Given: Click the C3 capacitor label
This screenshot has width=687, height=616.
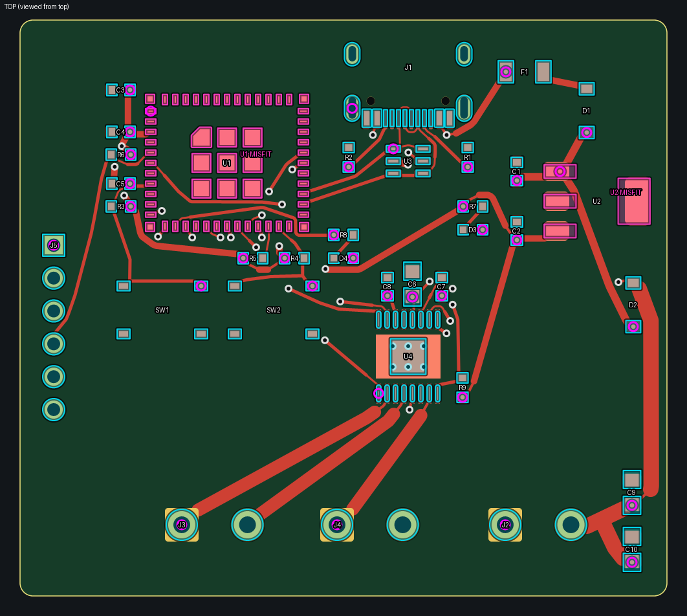Looking at the screenshot, I should point(120,90).
